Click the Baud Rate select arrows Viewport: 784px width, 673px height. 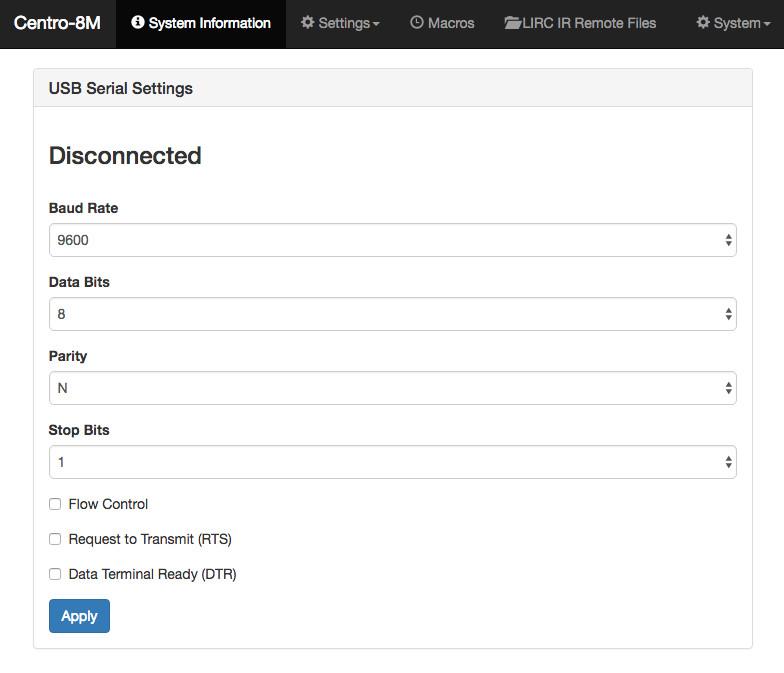(728, 240)
